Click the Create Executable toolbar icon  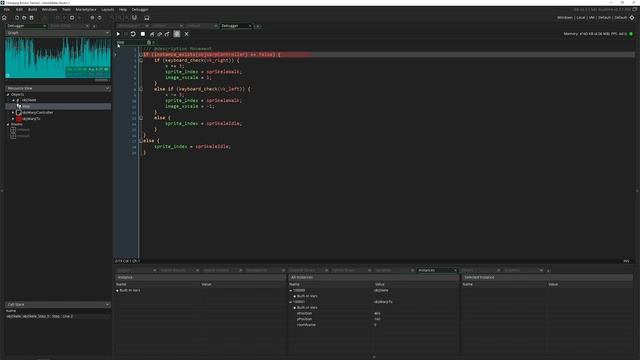tap(44, 18)
